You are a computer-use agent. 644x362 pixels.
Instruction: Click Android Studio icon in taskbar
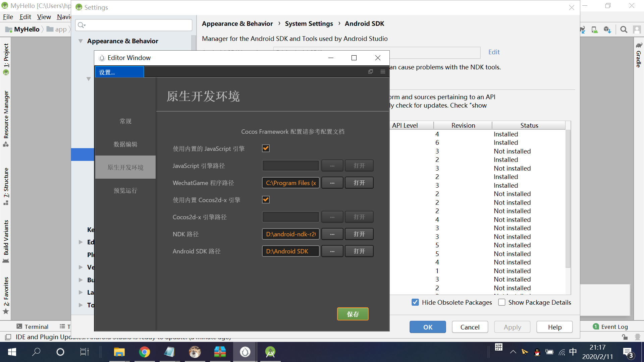pyautogui.click(x=270, y=352)
